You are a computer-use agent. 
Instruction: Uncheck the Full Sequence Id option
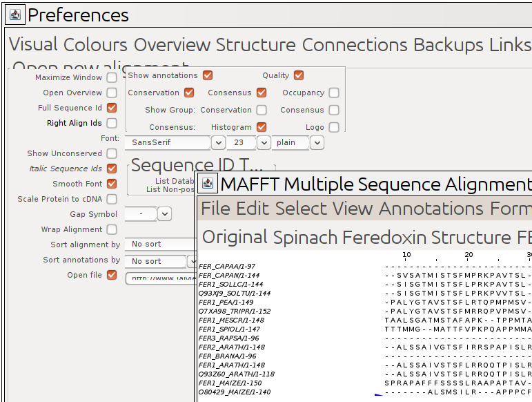[x=112, y=108]
